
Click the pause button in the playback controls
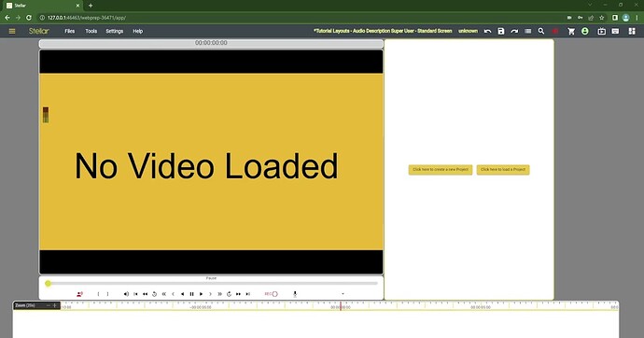click(192, 294)
